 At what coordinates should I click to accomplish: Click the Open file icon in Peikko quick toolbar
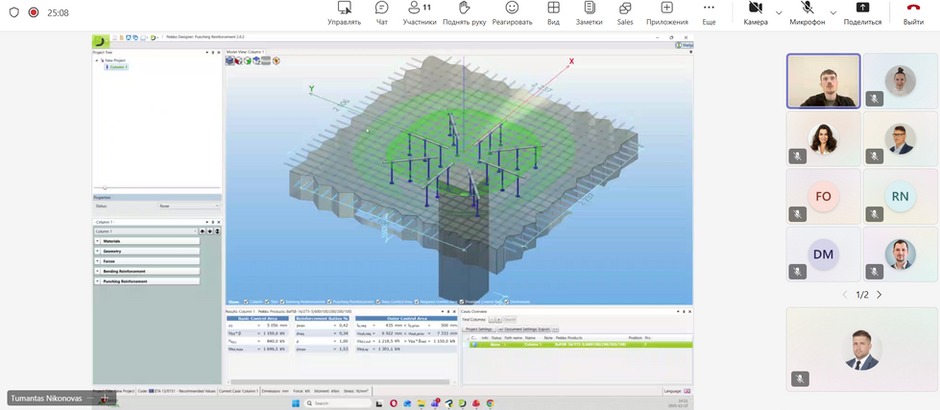(121, 37)
